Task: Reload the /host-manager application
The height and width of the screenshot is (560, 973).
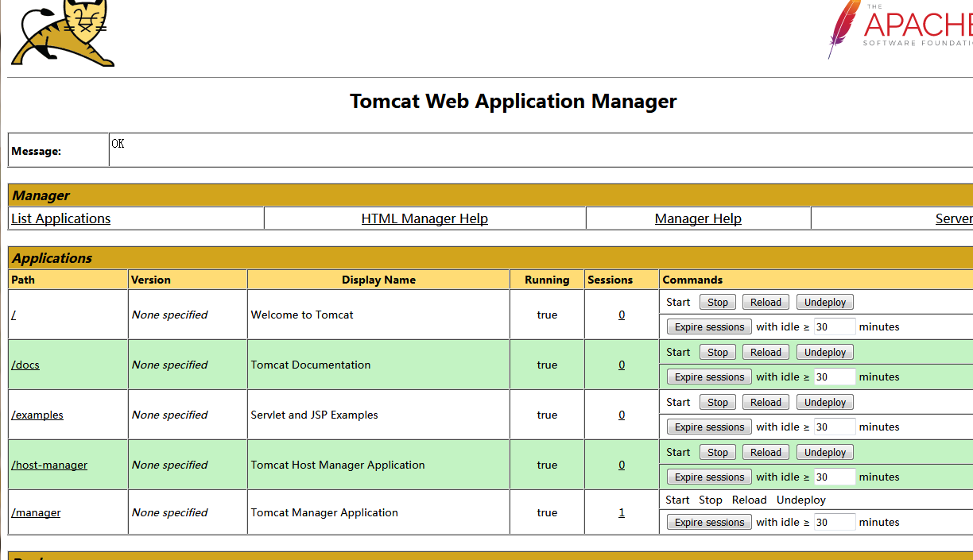Action: coord(766,452)
